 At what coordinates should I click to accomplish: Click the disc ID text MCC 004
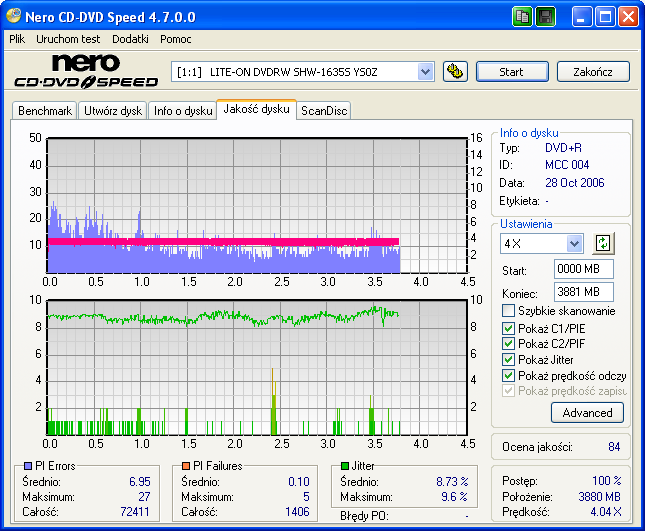click(x=567, y=165)
